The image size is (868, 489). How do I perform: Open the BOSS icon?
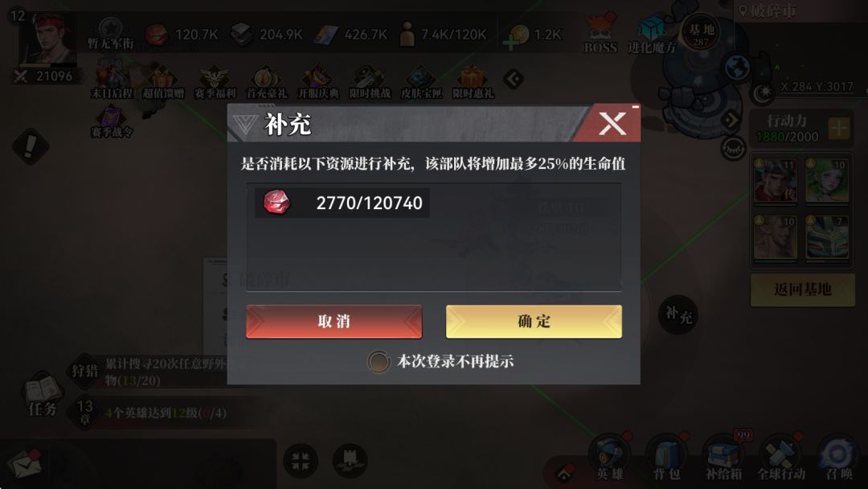click(x=600, y=35)
